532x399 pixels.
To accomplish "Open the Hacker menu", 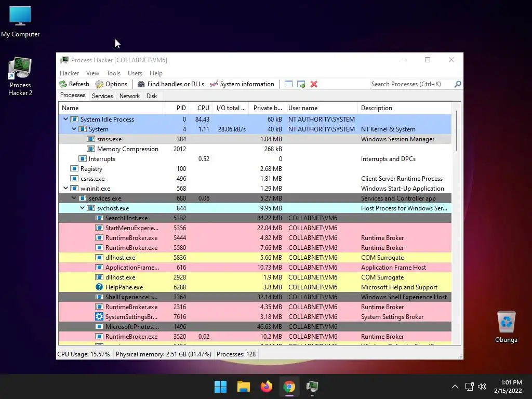I will [x=69, y=73].
